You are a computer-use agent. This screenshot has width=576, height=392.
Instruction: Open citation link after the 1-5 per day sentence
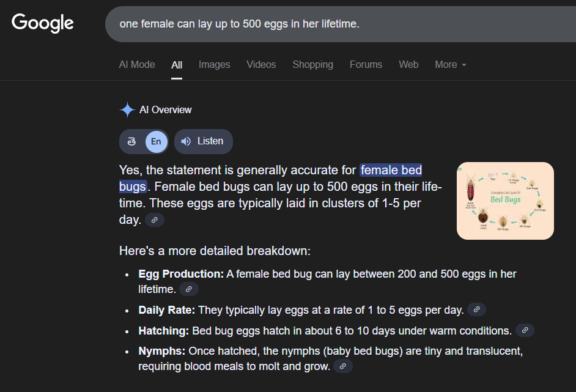154,220
